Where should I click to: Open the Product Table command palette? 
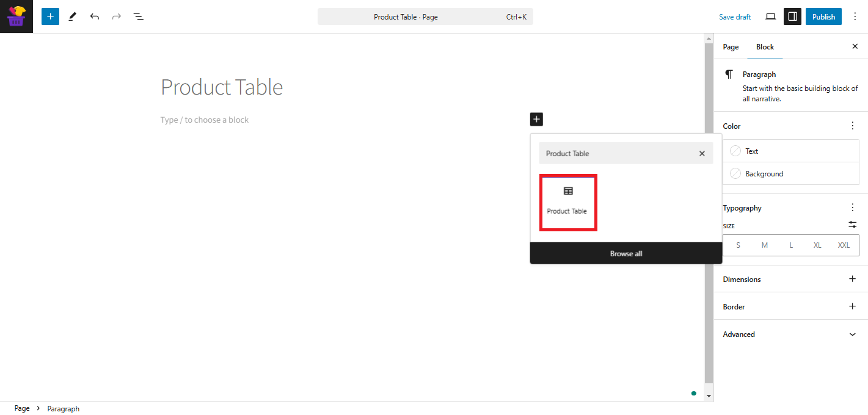[425, 16]
